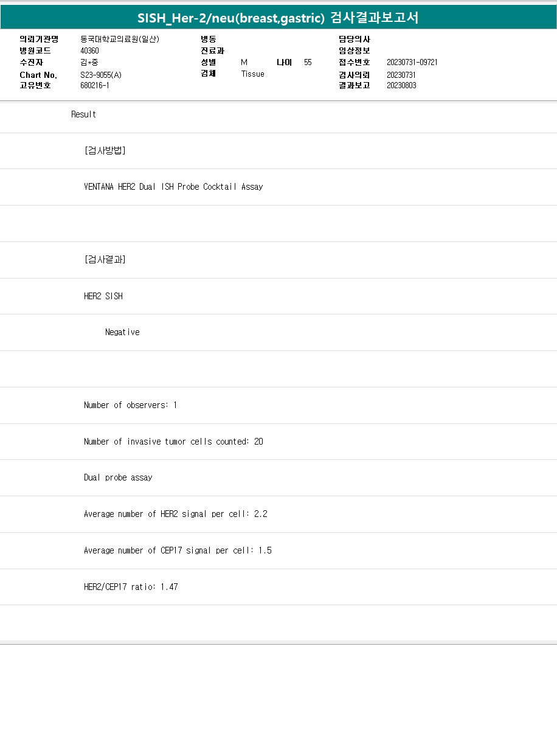Click the Average HER2 signal per cell row
Image resolution: width=557 pixels, height=756 pixels.
coord(175,514)
